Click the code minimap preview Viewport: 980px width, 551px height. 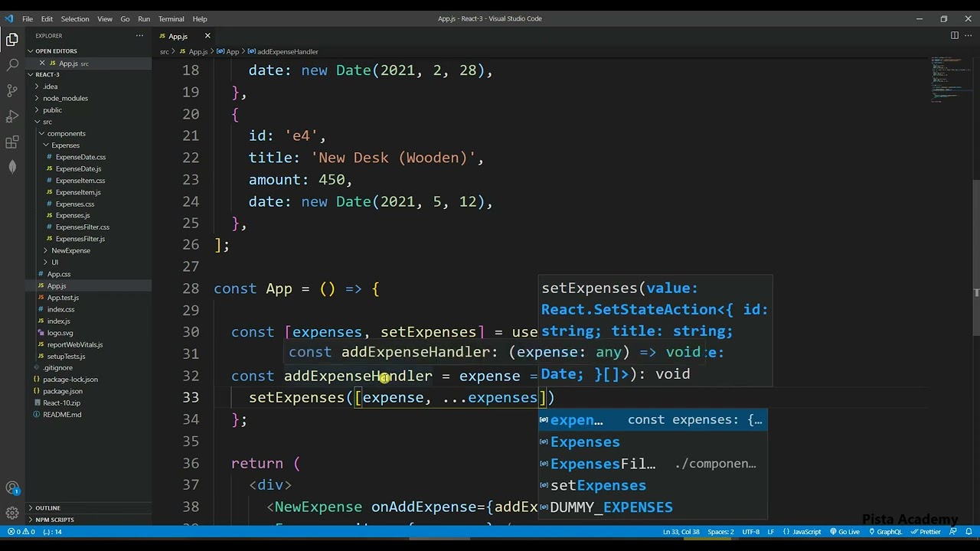click(949, 80)
